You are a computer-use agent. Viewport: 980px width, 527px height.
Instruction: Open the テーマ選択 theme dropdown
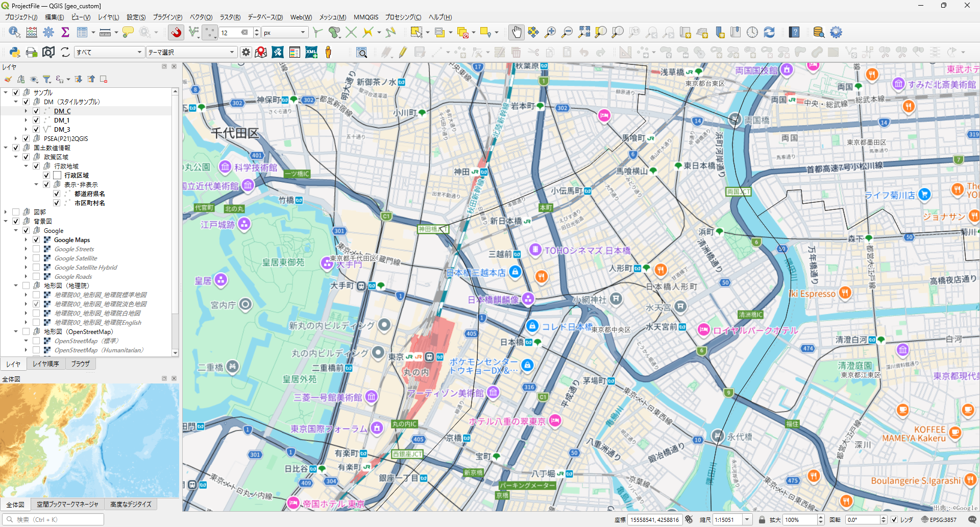click(191, 52)
